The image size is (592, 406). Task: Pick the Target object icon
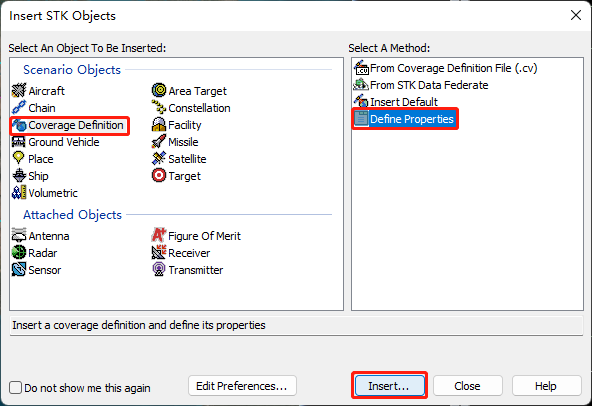[x=159, y=176]
